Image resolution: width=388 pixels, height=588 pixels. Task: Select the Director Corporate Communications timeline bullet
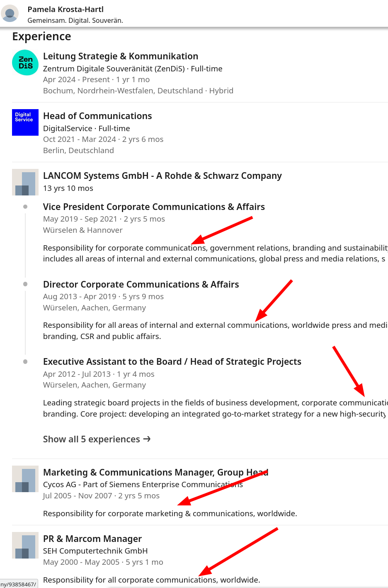tap(25, 284)
